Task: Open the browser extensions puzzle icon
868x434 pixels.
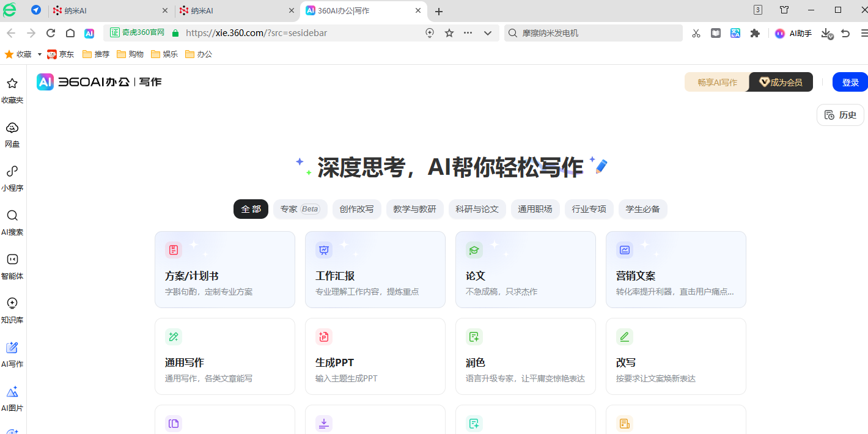Action: (755, 34)
